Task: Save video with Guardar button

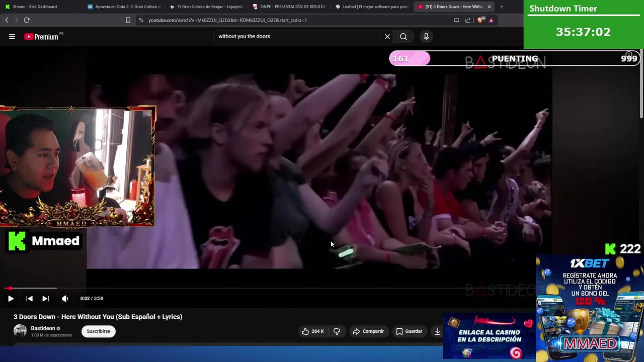Action: coord(409,331)
